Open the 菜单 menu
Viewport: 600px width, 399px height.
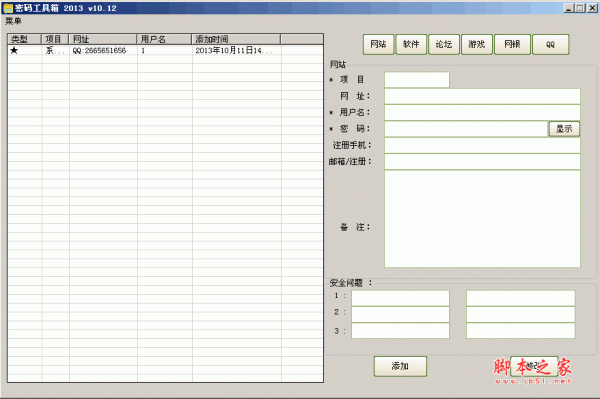(x=13, y=21)
